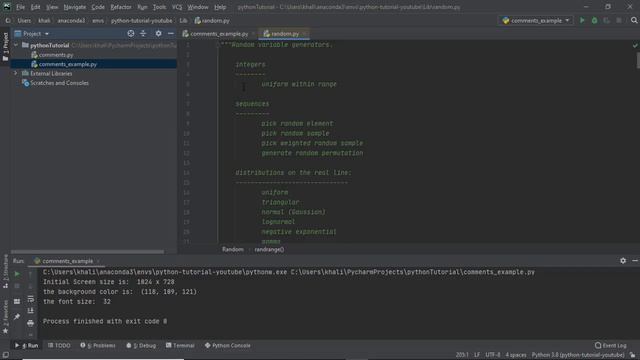640x360 pixels.
Task: Open the Structure side tool window
Action: pyautogui.click(x=5, y=271)
